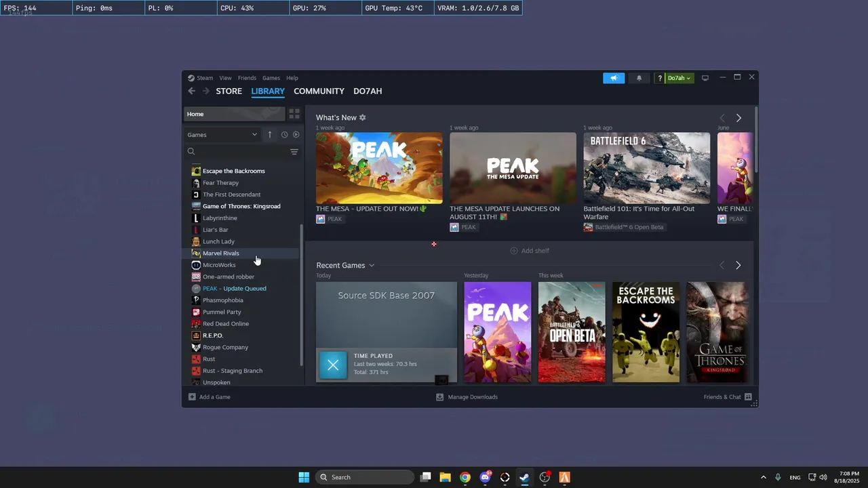Viewport: 868px width, 488px height.
Task: Open the notifications bell
Action: (639, 78)
